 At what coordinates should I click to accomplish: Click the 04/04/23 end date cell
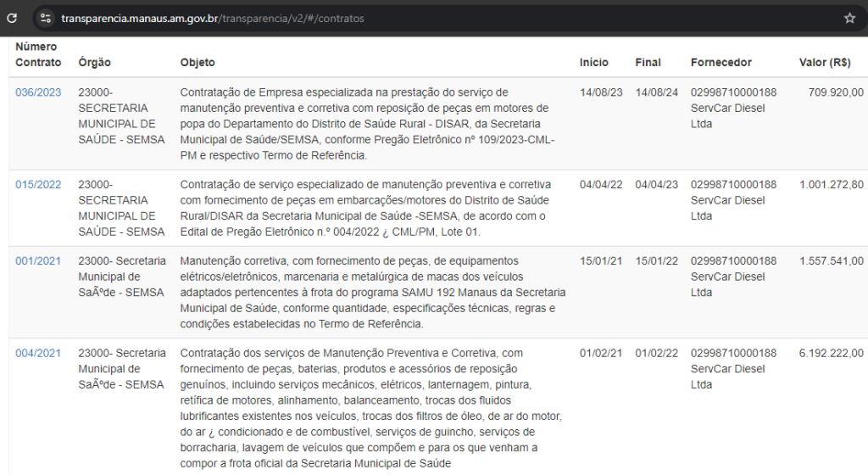[x=654, y=184]
